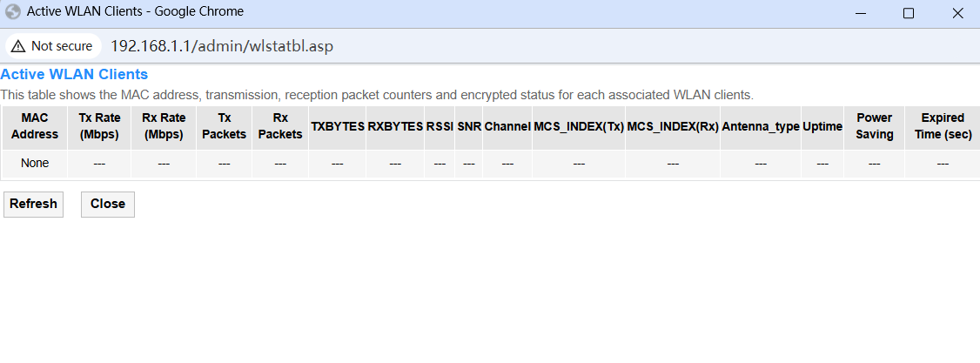The width and height of the screenshot is (980, 363).
Task: Click the Channel column header
Action: tap(507, 126)
